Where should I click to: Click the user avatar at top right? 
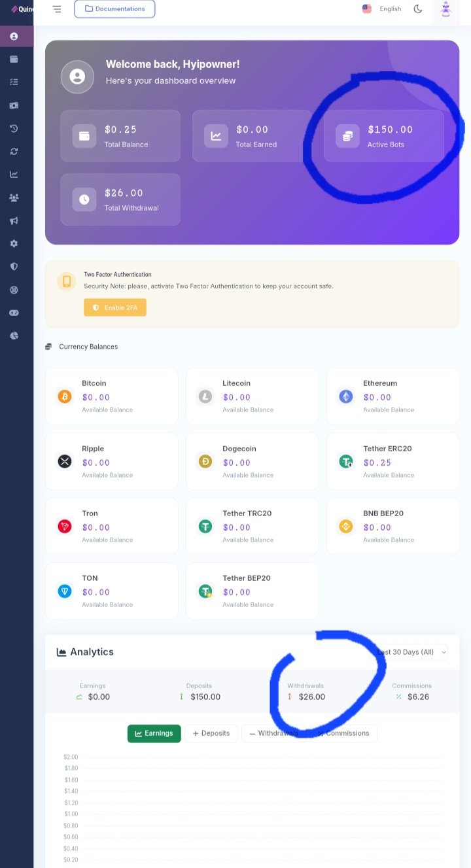[445, 9]
